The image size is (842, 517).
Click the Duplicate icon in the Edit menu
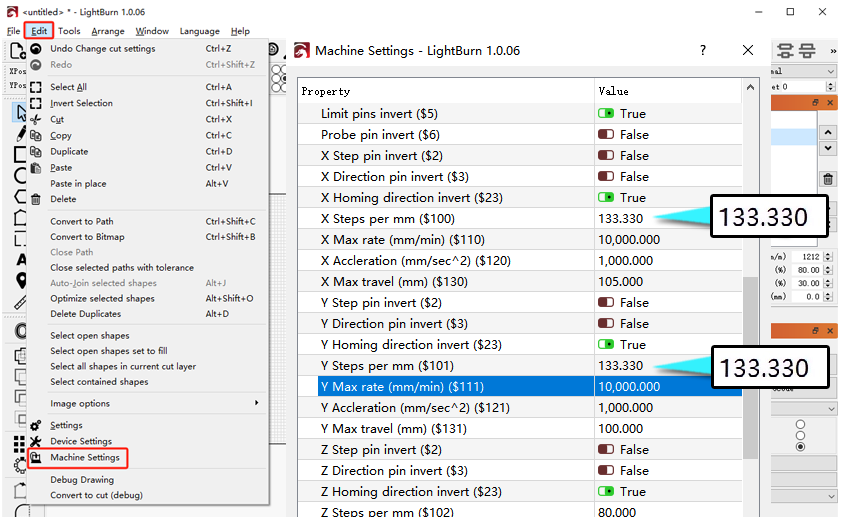[x=36, y=151]
